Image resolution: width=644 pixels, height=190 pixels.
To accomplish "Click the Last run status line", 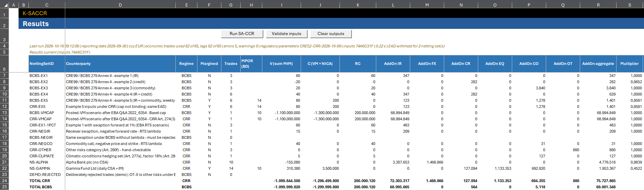I will click(x=237, y=46).
